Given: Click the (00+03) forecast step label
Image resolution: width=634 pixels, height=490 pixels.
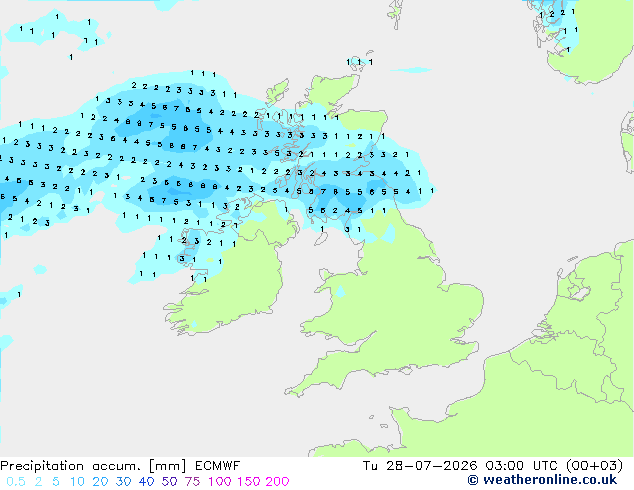Looking at the screenshot, I should tap(594, 466).
